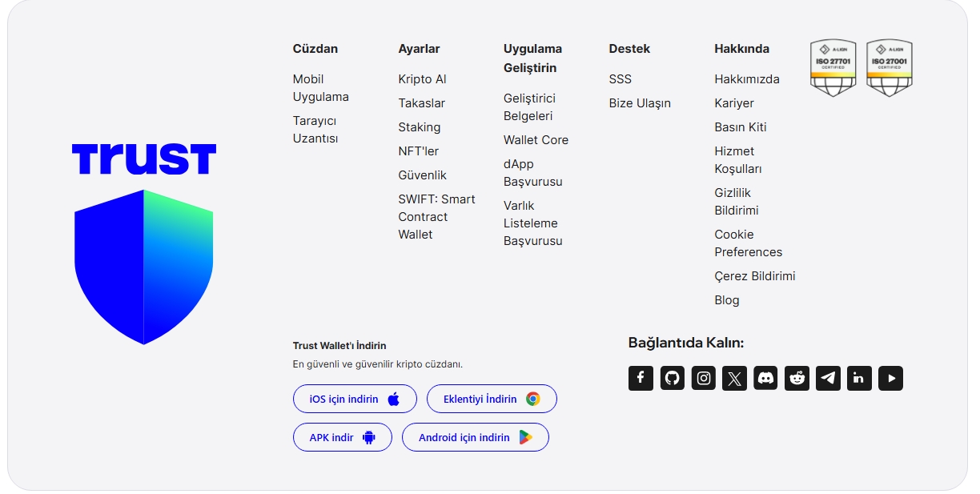The height and width of the screenshot is (494, 980).
Task: Open the Instagram social icon
Action: click(x=703, y=378)
